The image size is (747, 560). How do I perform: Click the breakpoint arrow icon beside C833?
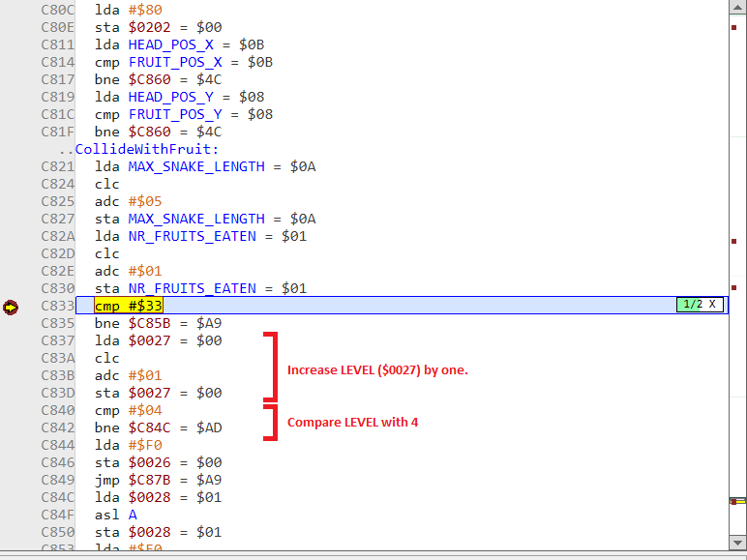pyautogui.click(x=11, y=308)
